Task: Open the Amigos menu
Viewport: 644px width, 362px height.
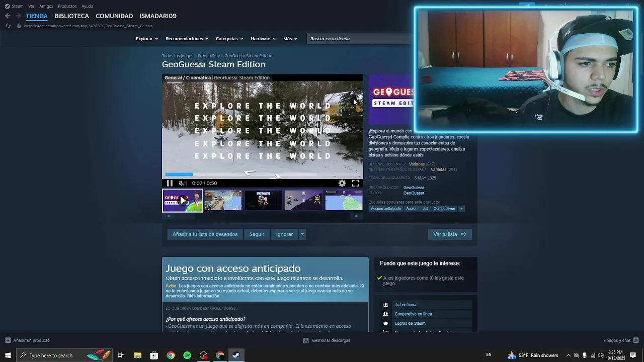Action: pyautogui.click(x=46, y=6)
